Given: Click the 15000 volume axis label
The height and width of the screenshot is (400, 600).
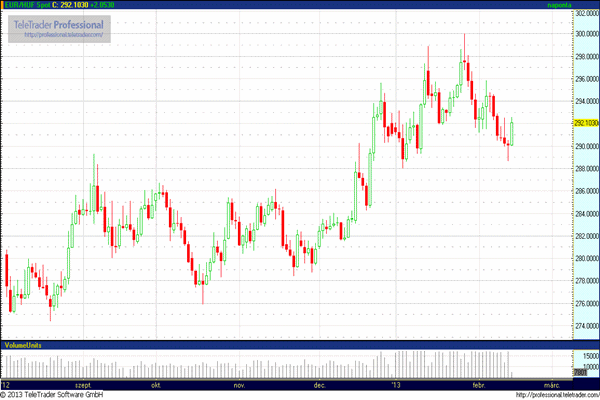Looking at the screenshot, I should pos(585,356).
